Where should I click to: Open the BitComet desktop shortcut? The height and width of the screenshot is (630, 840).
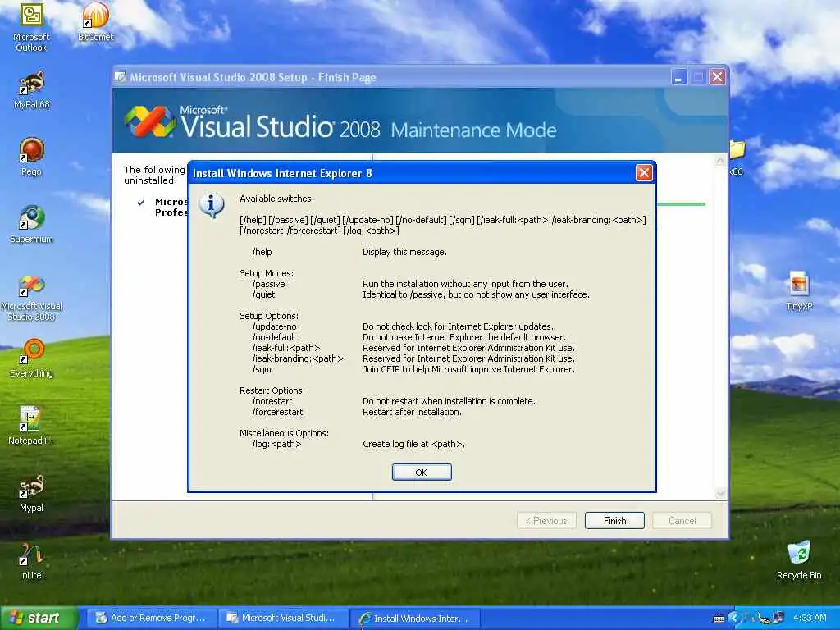[x=96, y=22]
